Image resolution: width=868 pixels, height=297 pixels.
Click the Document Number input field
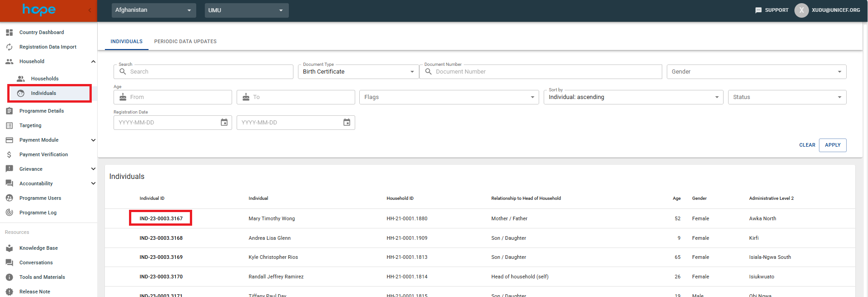point(545,72)
